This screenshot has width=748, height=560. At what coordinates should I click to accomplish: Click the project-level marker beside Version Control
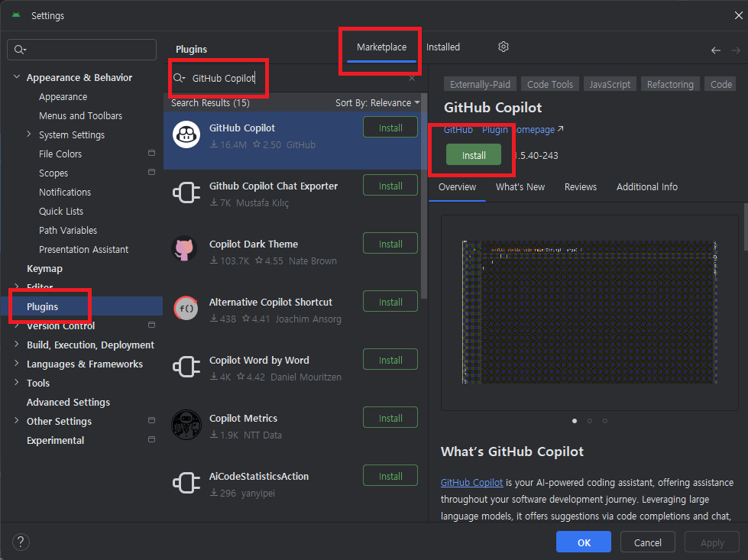152,325
